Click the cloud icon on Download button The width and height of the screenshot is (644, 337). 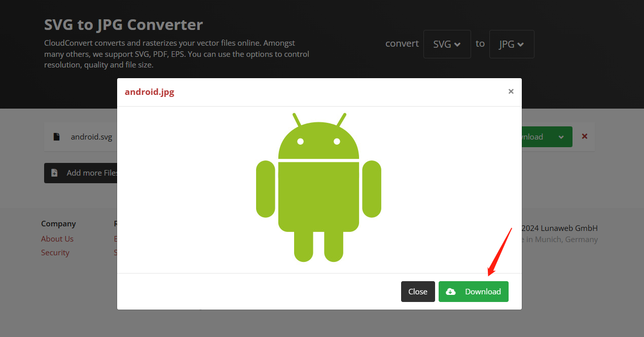[450, 291]
